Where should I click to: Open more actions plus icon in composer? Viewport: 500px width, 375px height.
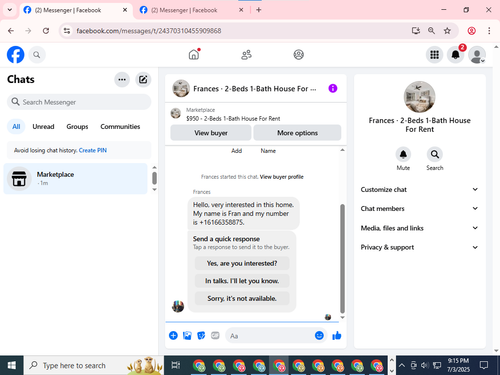pos(173,335)
